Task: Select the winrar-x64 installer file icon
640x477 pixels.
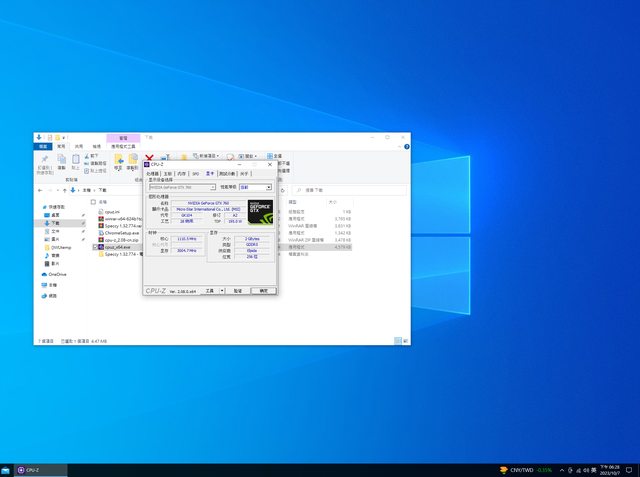Action: pos(101,219)
